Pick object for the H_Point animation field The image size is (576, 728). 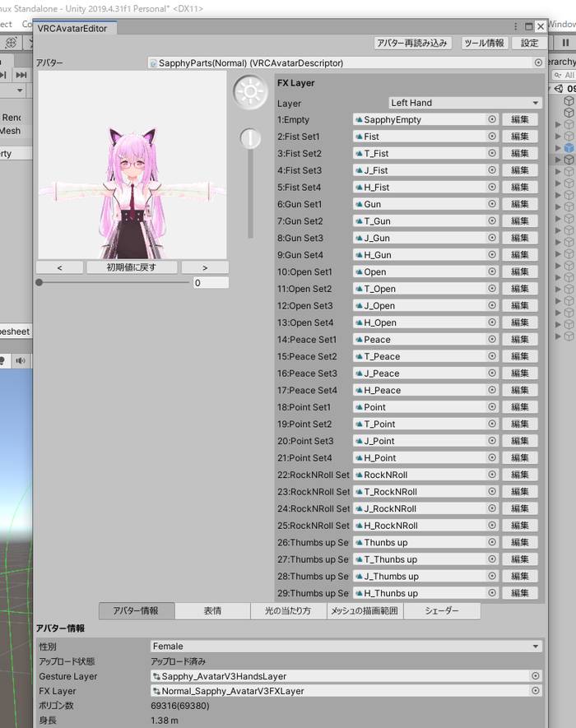492,458
